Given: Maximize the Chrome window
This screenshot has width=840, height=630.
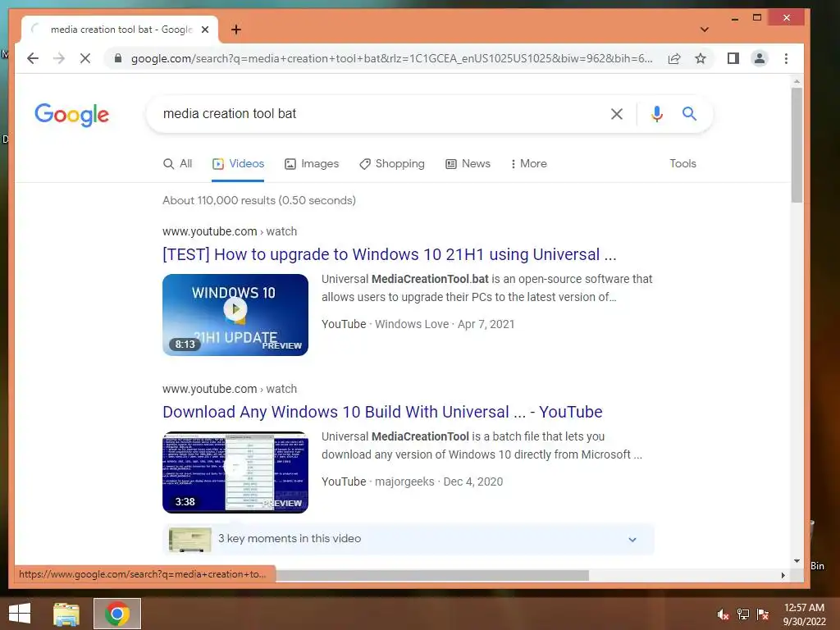Looking at the screenshot, I should [757, 18].
